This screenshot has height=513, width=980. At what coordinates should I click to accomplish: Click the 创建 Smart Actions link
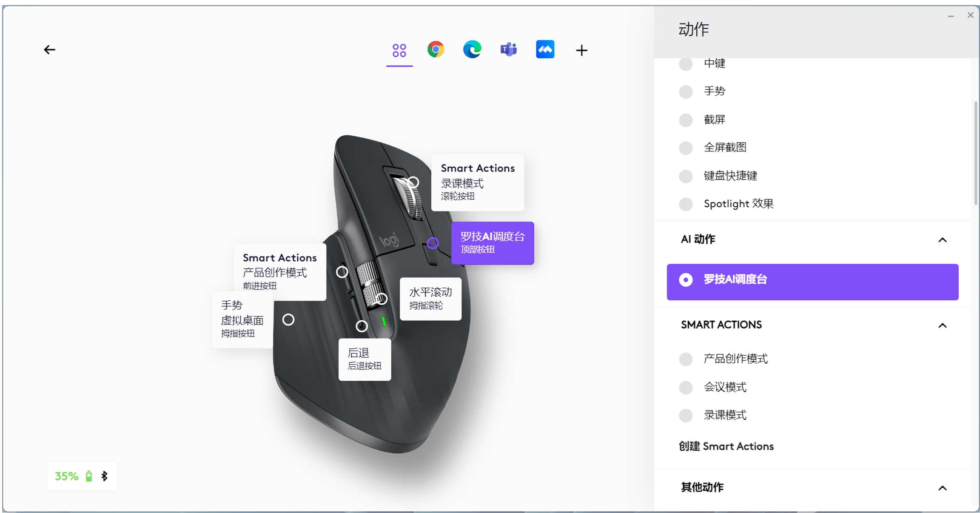(726, 446)
